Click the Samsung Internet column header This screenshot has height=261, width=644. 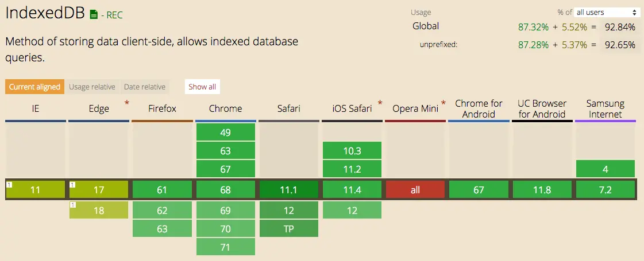pos(606,109)
